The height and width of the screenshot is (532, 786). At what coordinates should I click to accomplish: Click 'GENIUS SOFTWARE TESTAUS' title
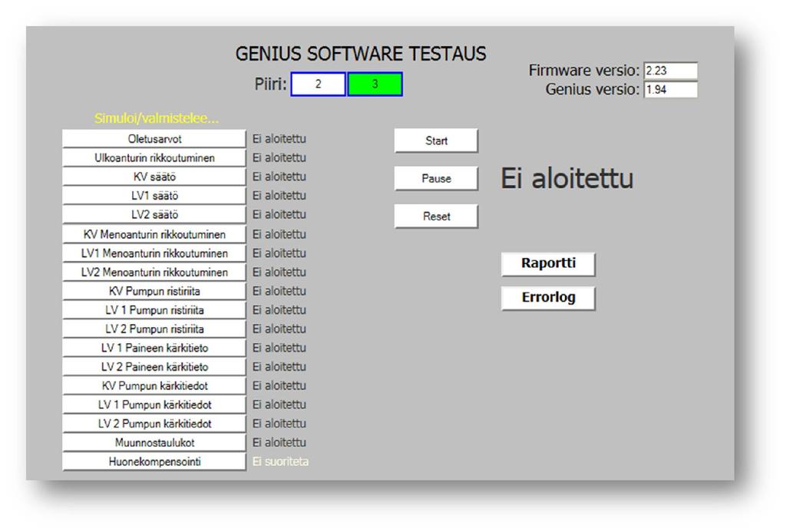pos(361,54)
